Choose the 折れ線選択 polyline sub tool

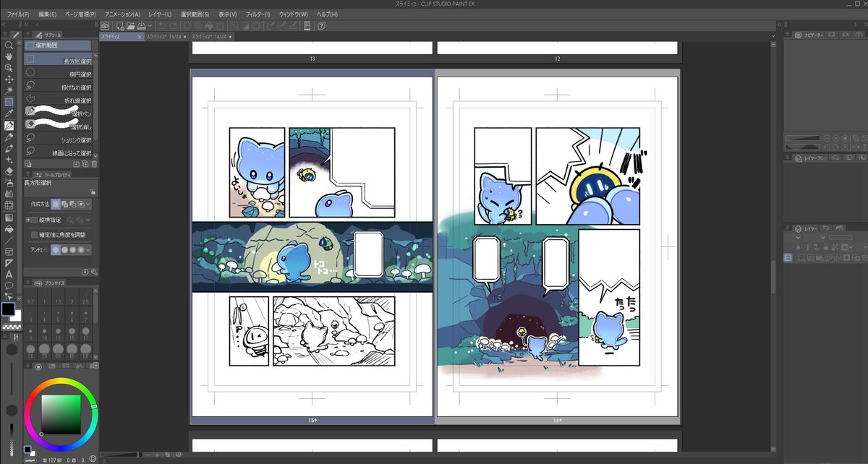[59, 100]
